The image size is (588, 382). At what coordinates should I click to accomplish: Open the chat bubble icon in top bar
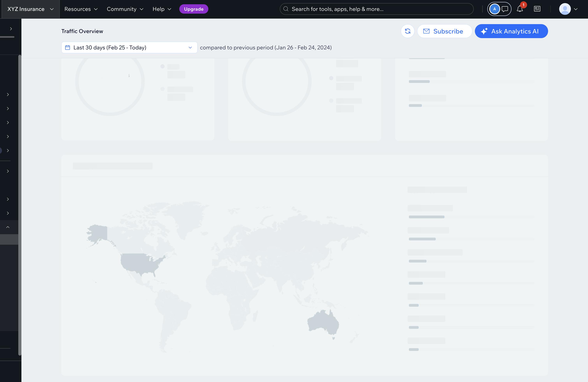point(505,9)
